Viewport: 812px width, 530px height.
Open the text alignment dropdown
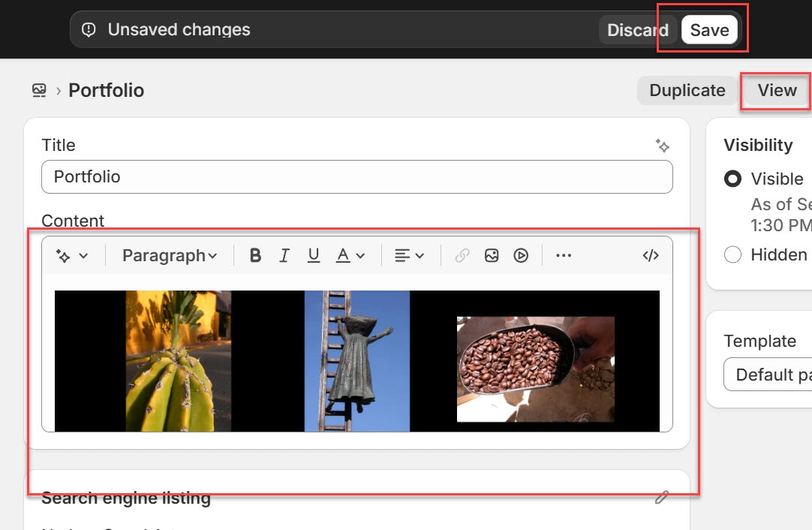click(410, 254)
